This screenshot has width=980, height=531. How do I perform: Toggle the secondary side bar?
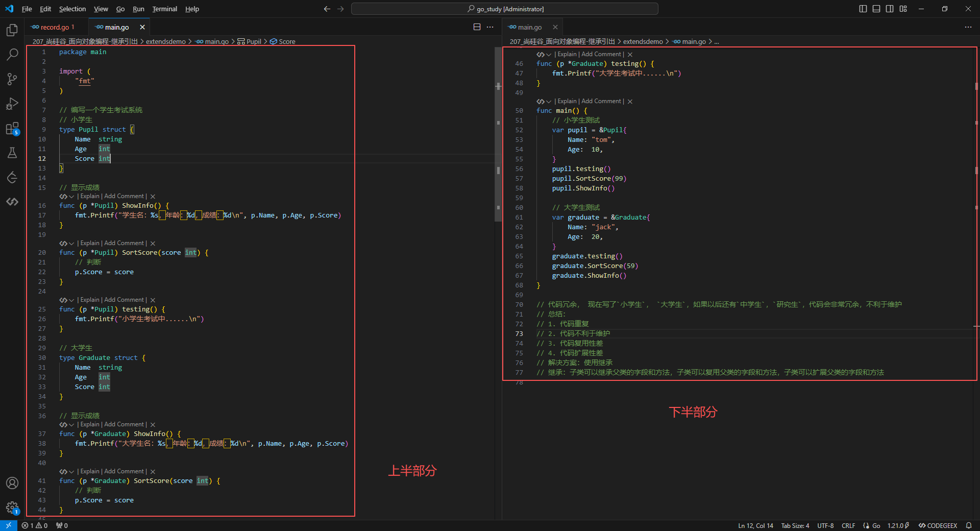[890, 9]
